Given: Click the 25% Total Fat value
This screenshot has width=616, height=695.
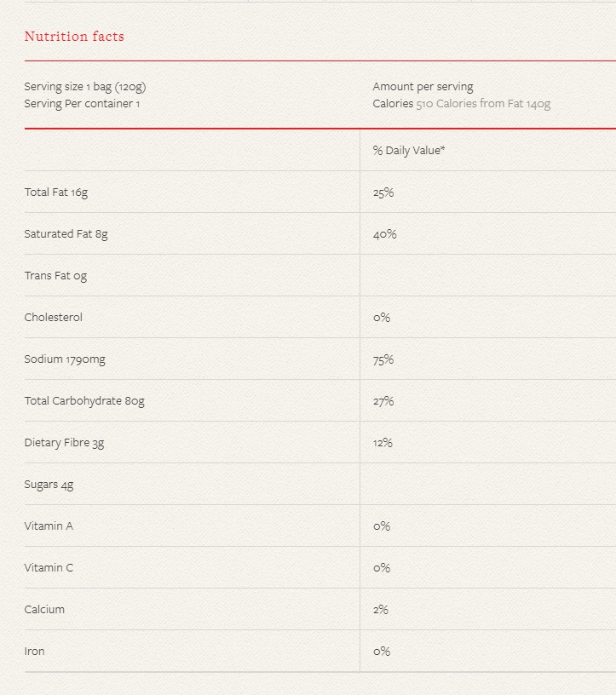Looking at the screenshot, I should (x=383, y=192).
